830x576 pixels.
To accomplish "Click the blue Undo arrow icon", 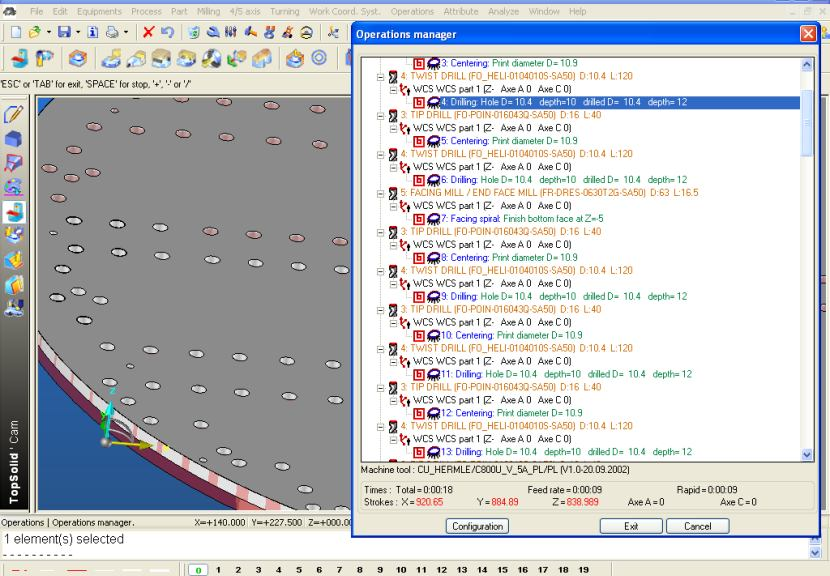I will pos(167,33).
